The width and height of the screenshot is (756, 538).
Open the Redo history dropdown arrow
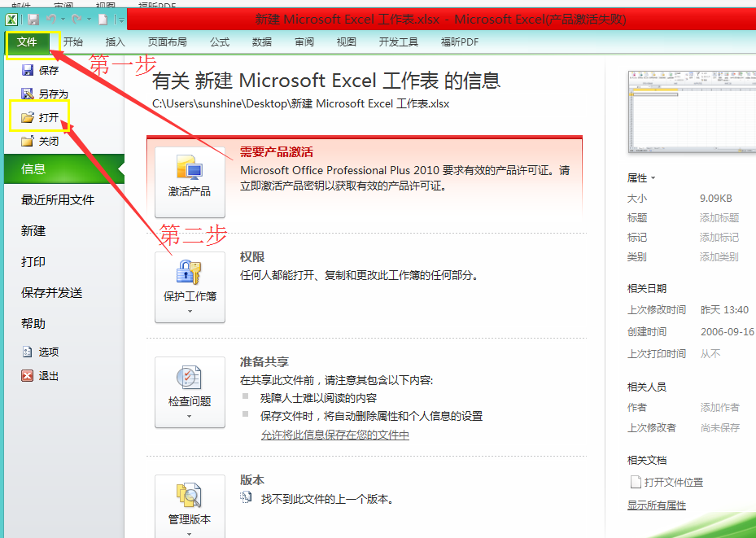tap(89, 20)
